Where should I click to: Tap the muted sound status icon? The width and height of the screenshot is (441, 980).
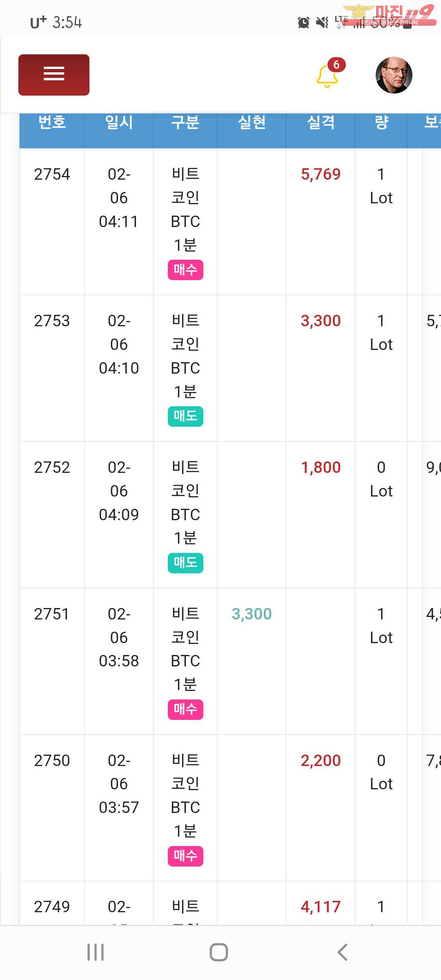point(323,22)
